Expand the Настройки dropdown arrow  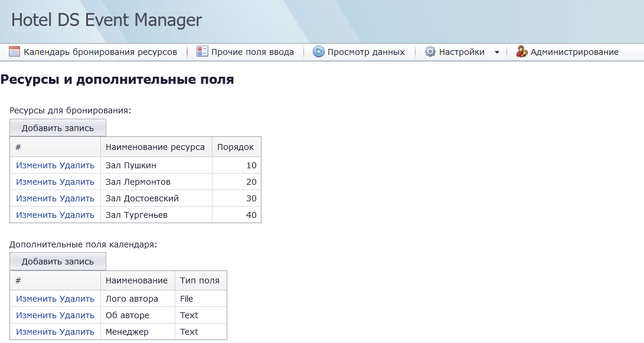click(x=497, y=52)
